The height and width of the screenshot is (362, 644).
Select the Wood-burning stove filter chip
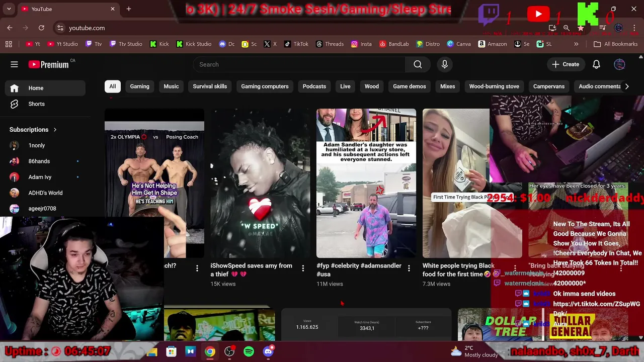coord(494,86)
